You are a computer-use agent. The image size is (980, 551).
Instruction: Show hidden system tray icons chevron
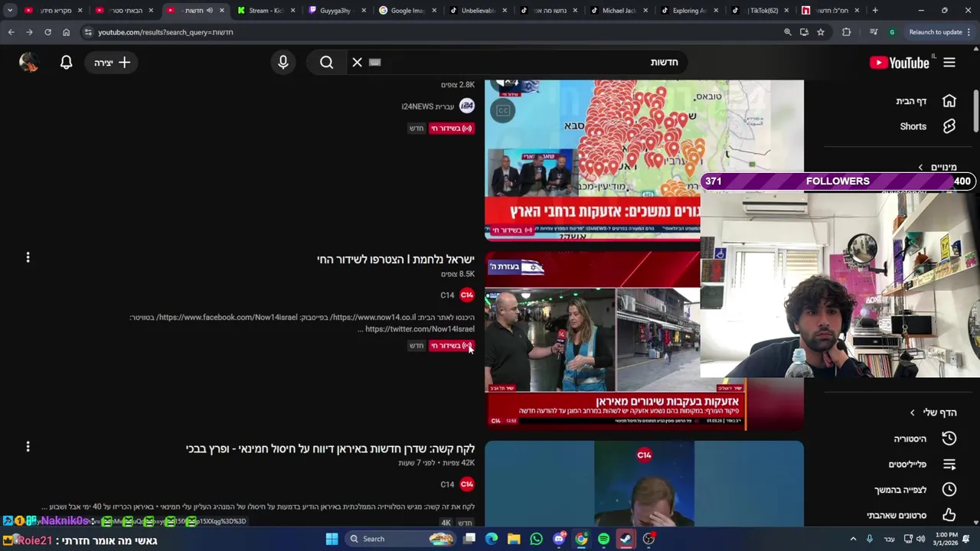(853, 539)
